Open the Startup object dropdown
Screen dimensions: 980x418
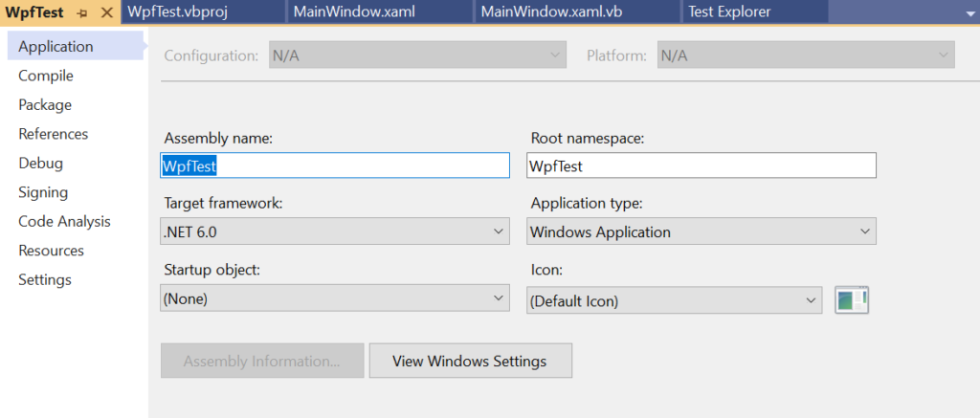[335, 298]
